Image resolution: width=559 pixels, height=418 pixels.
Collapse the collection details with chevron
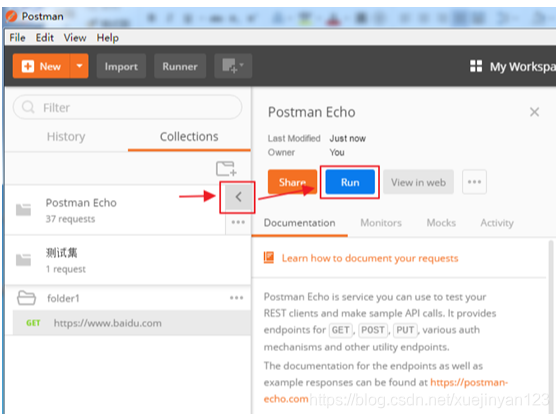[238, 197]
